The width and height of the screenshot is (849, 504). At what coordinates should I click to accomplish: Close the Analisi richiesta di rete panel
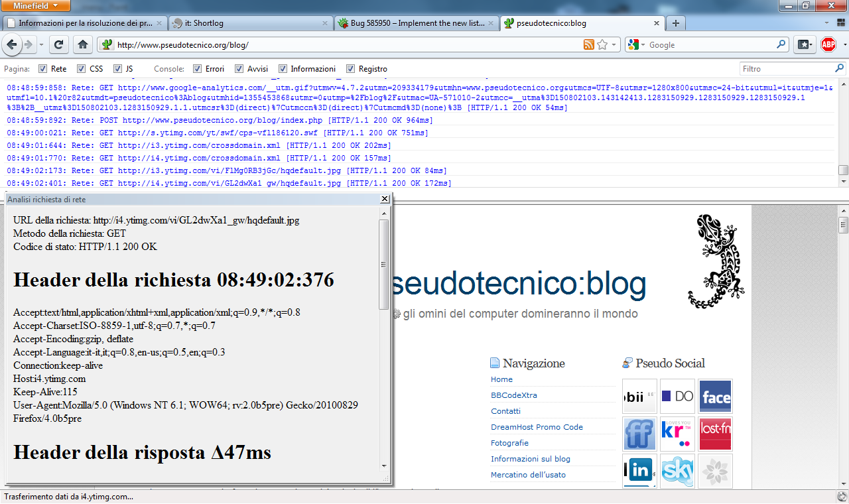tap(384, 199)
